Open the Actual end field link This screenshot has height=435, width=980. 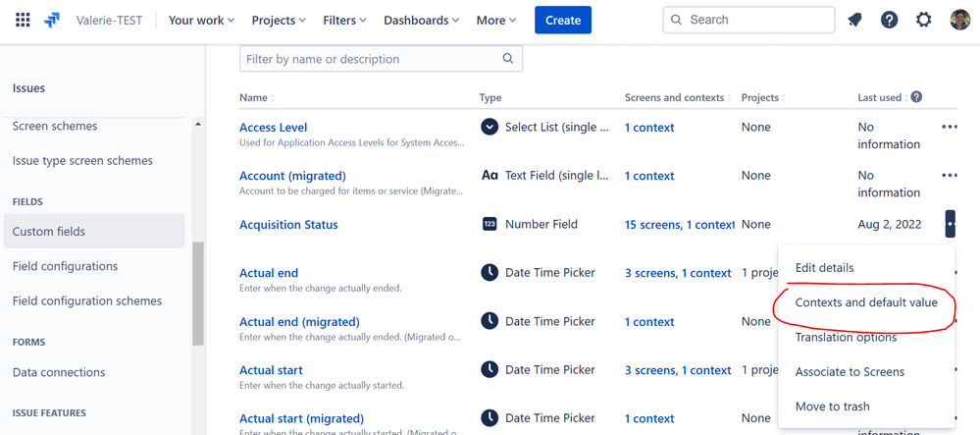click(269, 273)
